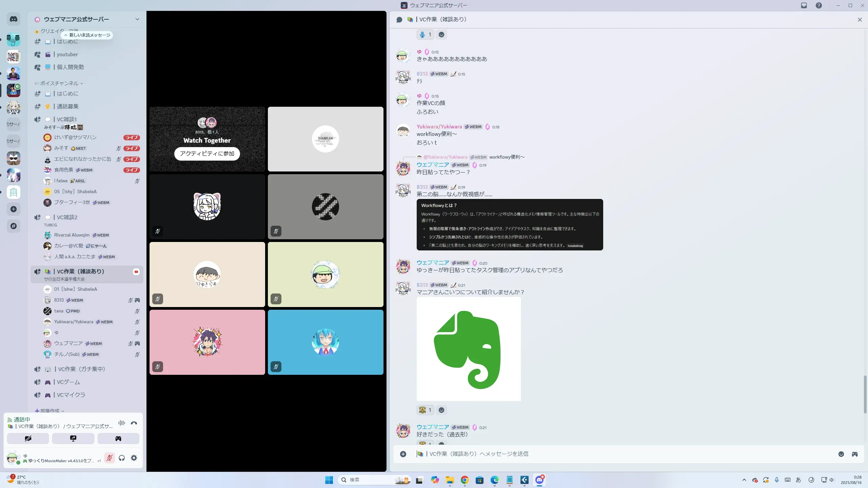Toggle headphone deafen button

pos(122,458)
